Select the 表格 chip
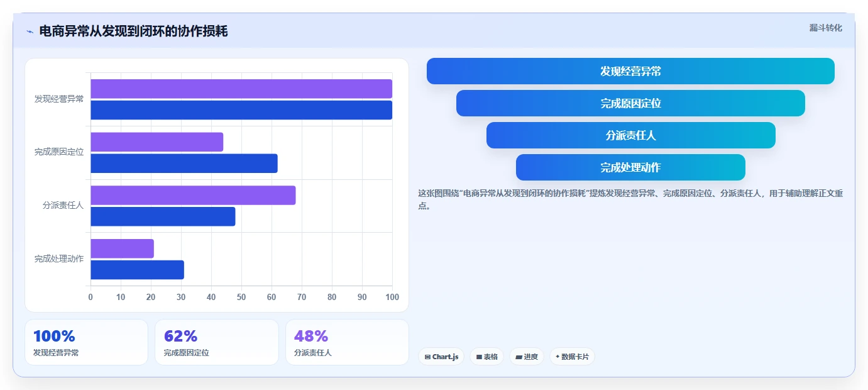This screenshot has height=390, width=868. click(x=486, y=357)
